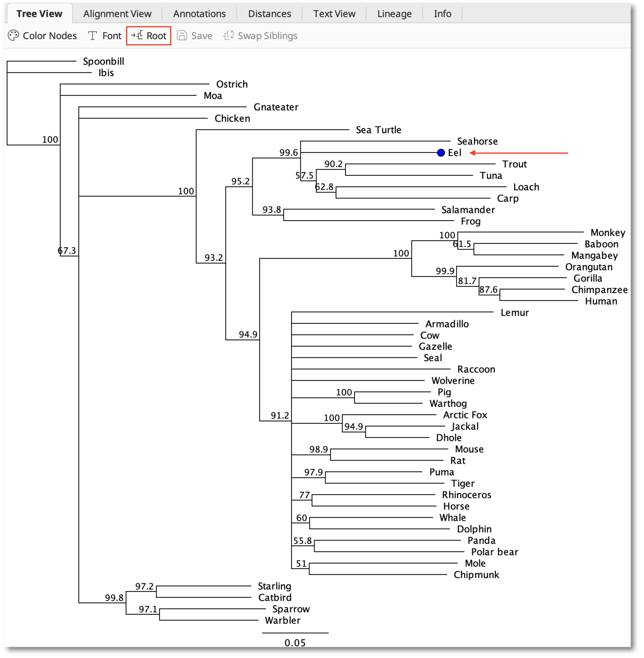
Task: Open the Tree View tab
Action: 40,14
